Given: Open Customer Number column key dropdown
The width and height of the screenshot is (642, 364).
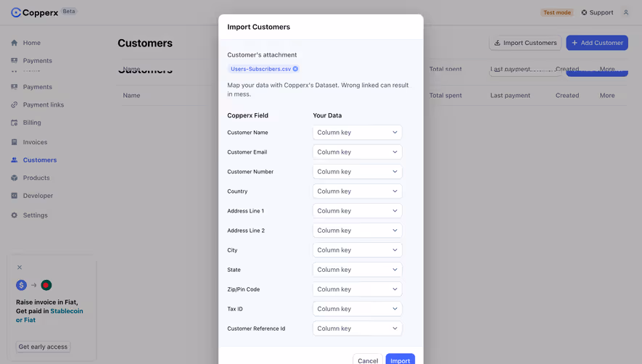Looking at the screenshot, I should tap(357, 172).
